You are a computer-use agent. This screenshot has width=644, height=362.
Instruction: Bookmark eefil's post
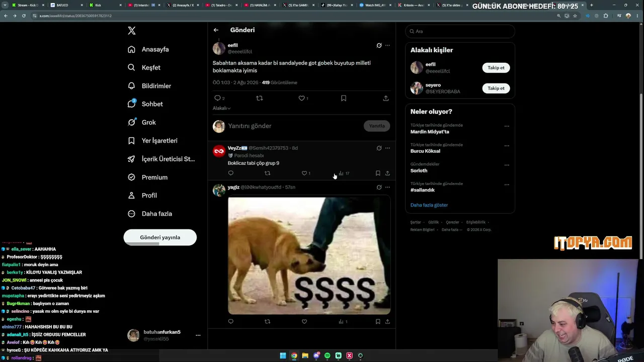pos(344,98)
